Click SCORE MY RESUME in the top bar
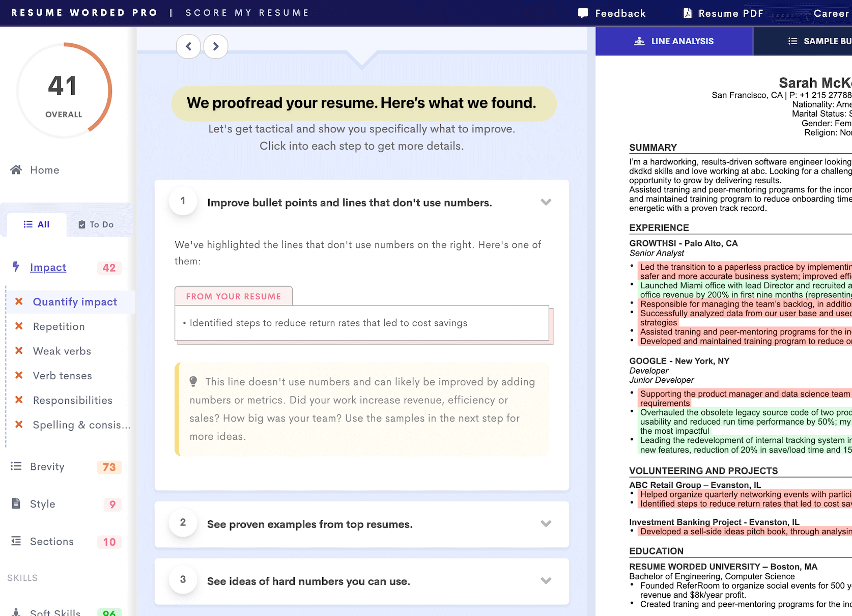This screenshot has height=616, width=852. [x=248, y=12]
